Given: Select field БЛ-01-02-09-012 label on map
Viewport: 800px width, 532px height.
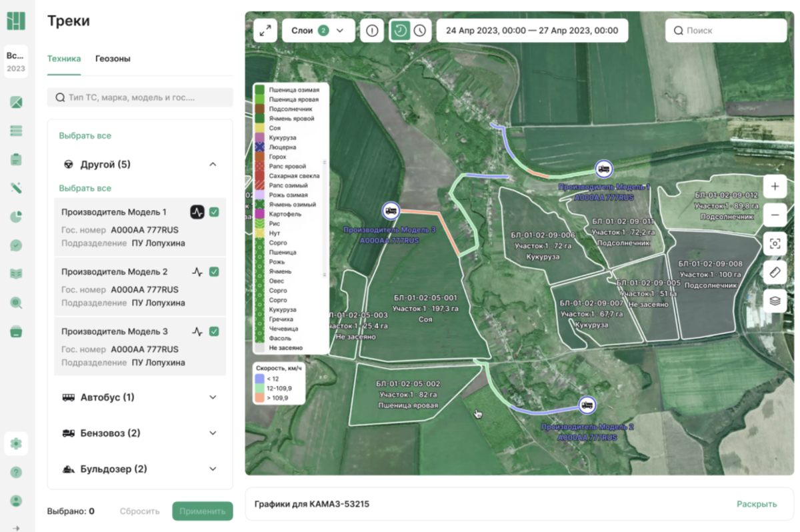Looking at the screenshot, I should 726,206.
